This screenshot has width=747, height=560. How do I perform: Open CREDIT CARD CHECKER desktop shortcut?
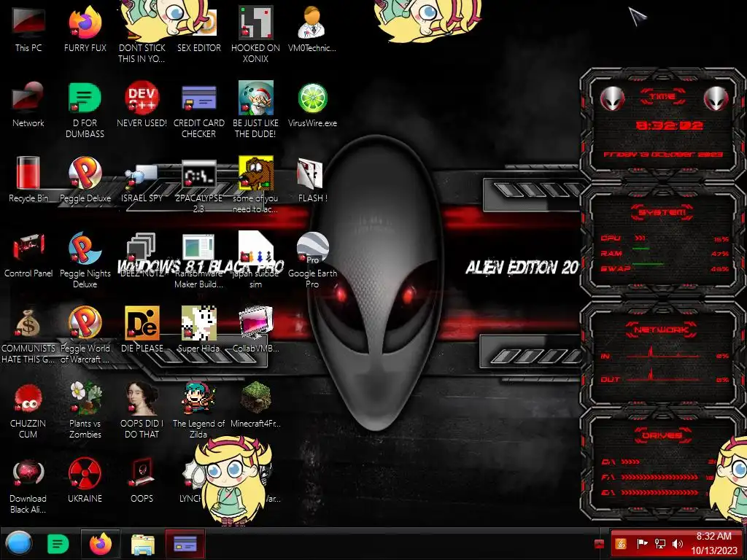(198, 109)
